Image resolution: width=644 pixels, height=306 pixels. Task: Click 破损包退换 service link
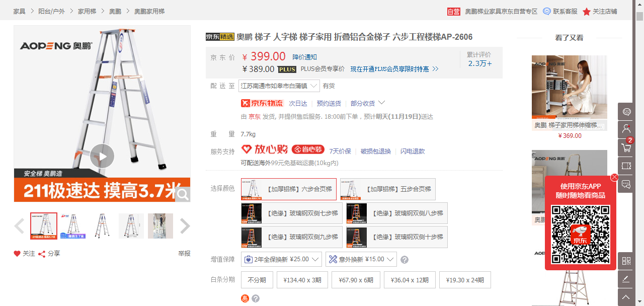tap(376, 151)
